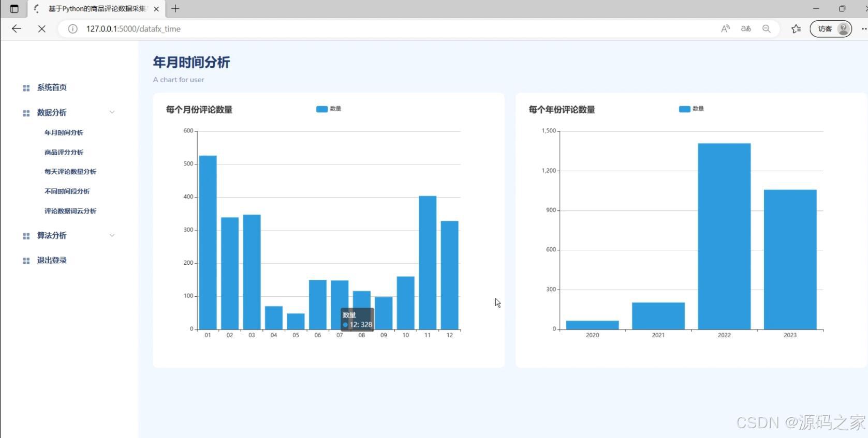This screenshot has width=868, height=438.
Task: Click the month 06 bar
Action: point(318,305)
